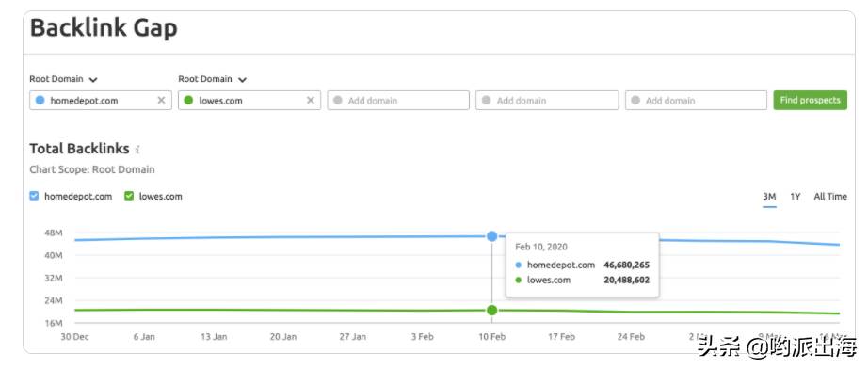Screen dimensions: 868x369
Task: Click tooltip value 46,680,265
Action: click(x=626, y=265)
